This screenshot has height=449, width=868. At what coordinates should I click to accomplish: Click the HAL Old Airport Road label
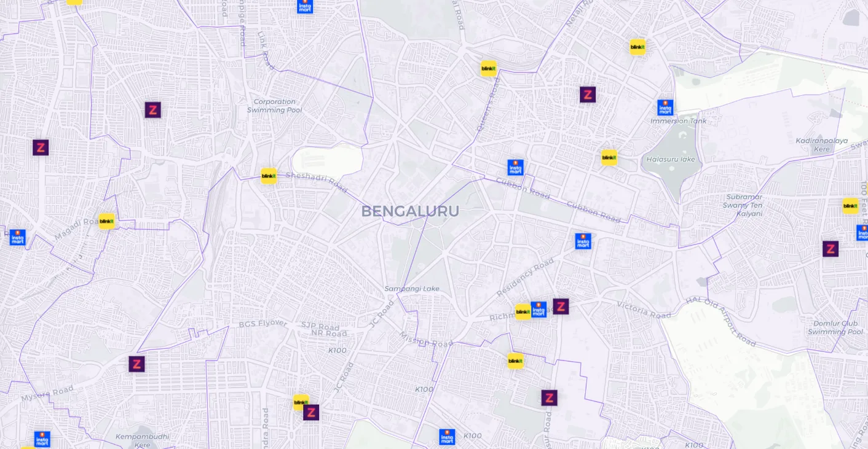(720, 322)
